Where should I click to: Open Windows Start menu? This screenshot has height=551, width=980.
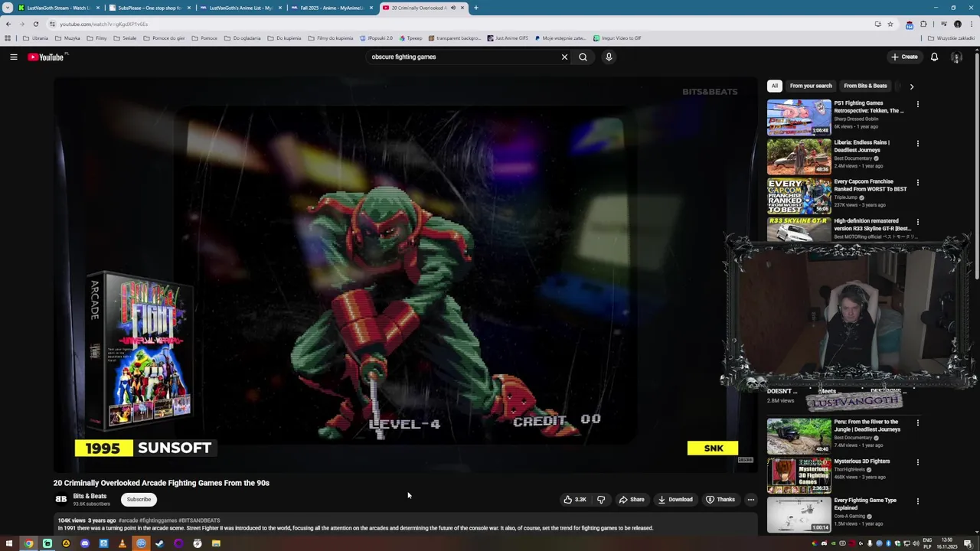pyautogui.click(x=10, y=543)
